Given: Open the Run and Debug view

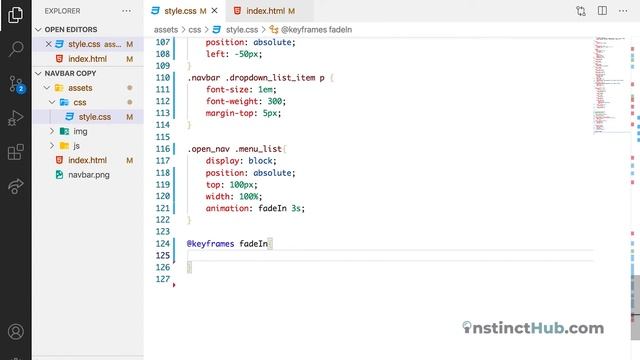Looking at the screenshot, I should [x=16, y=118].
